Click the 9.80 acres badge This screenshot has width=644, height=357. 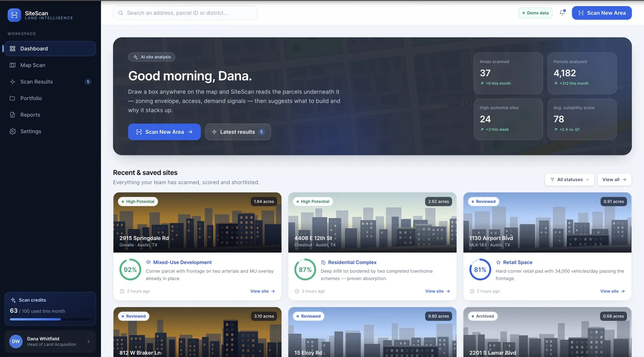[x=439, y=316]
